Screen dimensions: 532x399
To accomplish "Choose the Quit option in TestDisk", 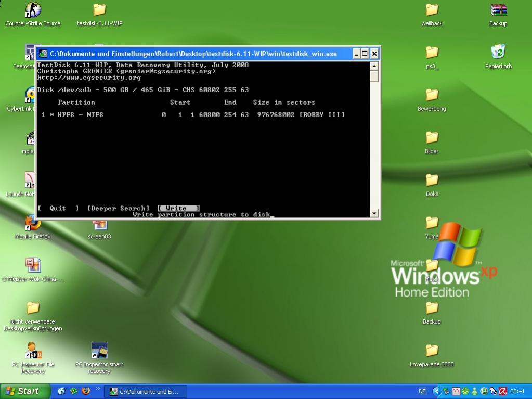I will point(58,208).
